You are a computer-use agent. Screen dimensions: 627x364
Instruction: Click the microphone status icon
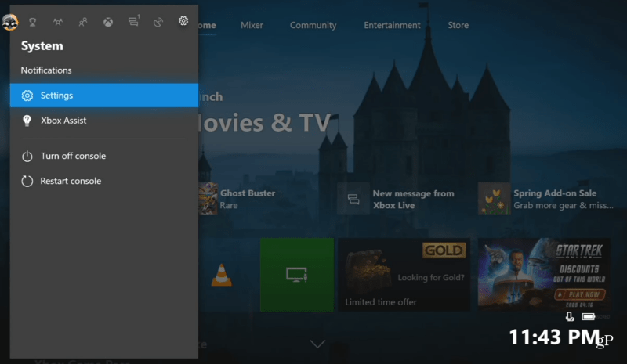(x=570, y=317)
